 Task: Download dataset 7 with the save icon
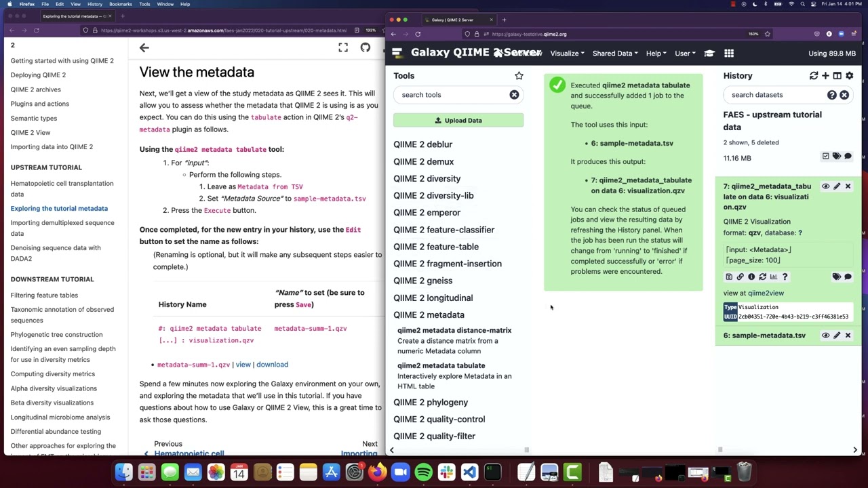pos(729,277)
